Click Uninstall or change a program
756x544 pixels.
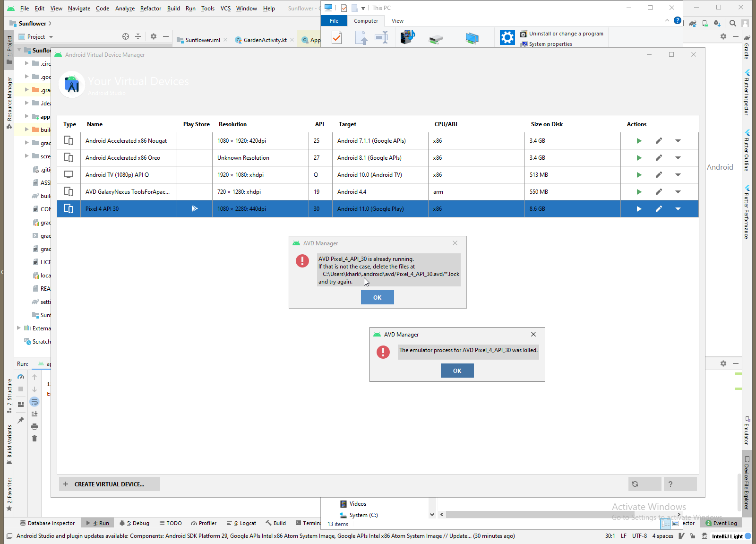(562, 34)
